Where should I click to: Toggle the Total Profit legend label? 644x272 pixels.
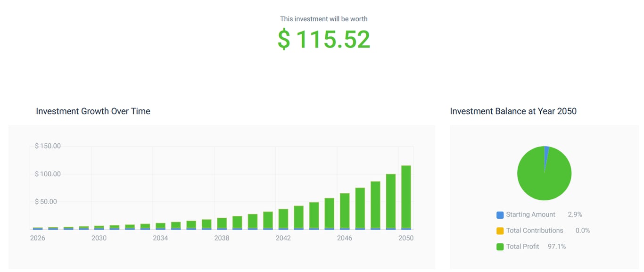pos(522,247)
